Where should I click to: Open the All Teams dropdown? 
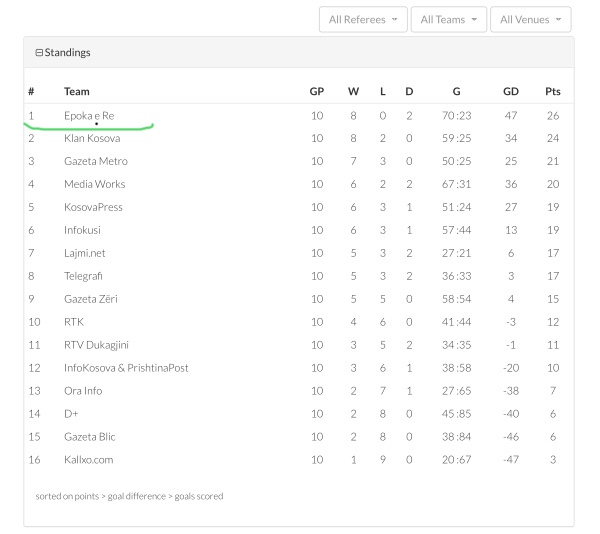coord(448,20)
